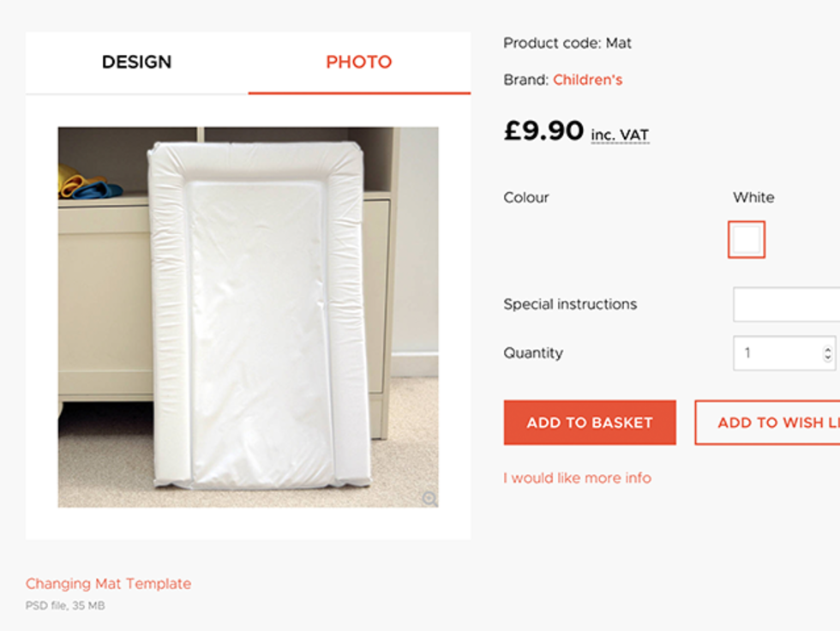The height and width of the screenshot is (631, 840).
Task: Click the PSD file, 35 MB caption
Action: pos(65,606)
